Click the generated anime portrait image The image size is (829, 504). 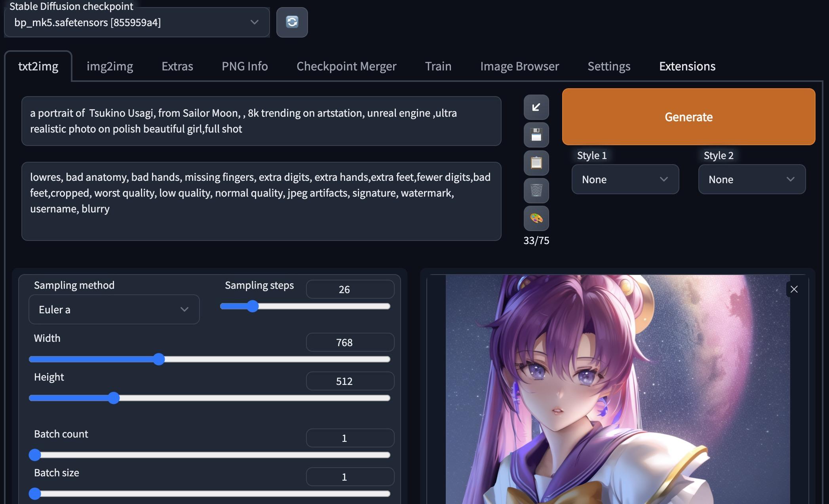(618, 392)
